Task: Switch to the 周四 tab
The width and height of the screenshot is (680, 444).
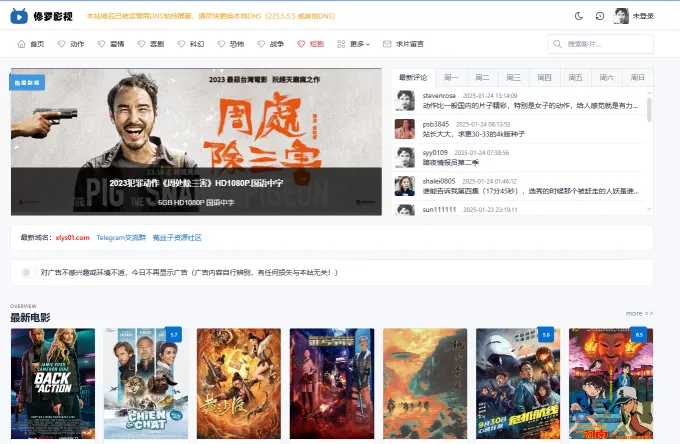Action: point(545,78)
